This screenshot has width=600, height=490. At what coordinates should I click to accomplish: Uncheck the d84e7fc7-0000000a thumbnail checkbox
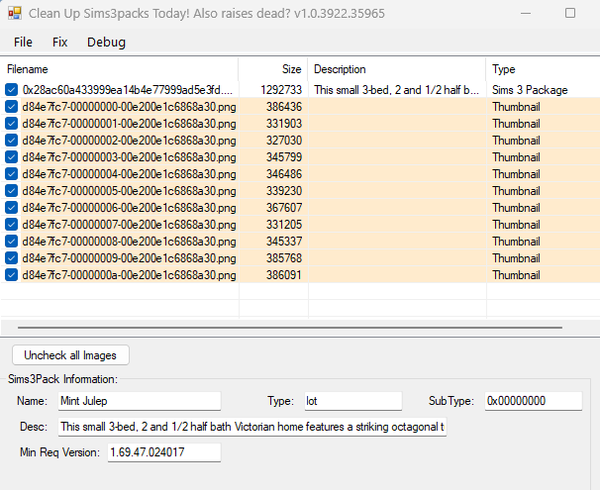pyautogui.click(x=11, y=275)
